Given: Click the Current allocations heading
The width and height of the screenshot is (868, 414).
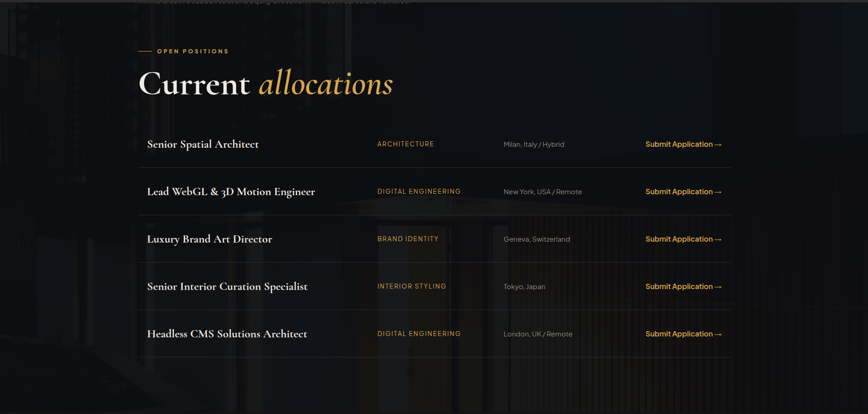Looking at the screenshot, I should coord(266,83).
